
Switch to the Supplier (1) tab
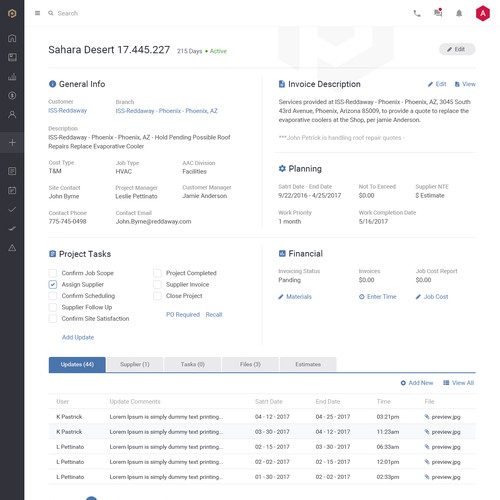135,364
